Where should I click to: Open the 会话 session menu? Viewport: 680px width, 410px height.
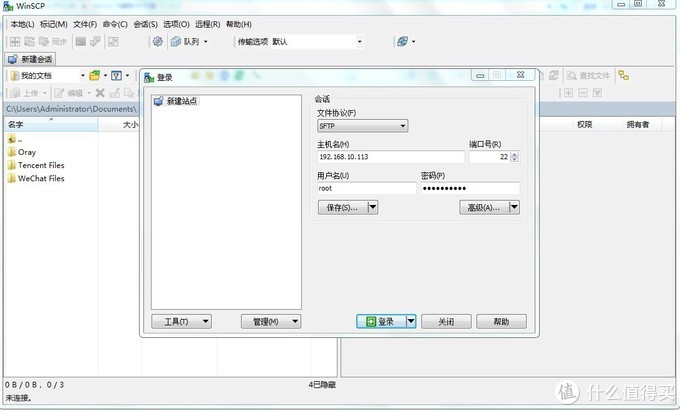click(146, 24)
